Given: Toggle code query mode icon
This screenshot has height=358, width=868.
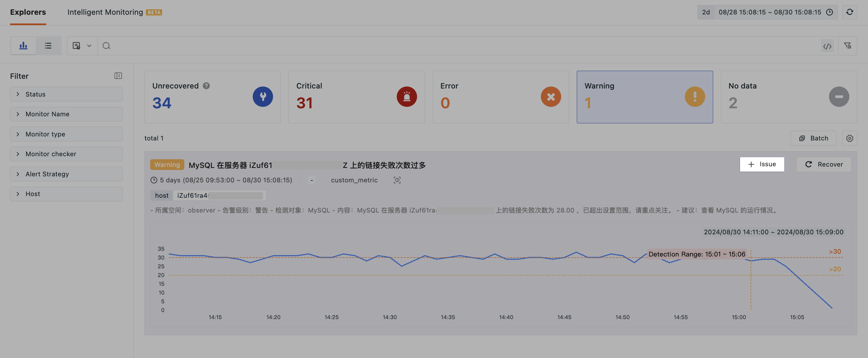Looking at the screenshot, I should [827, 46].
